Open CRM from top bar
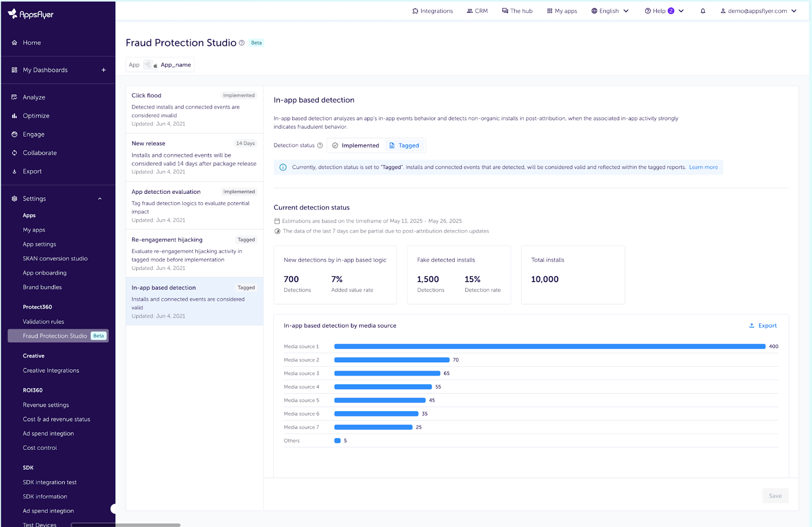812x527 pixels. click(477, 11)
